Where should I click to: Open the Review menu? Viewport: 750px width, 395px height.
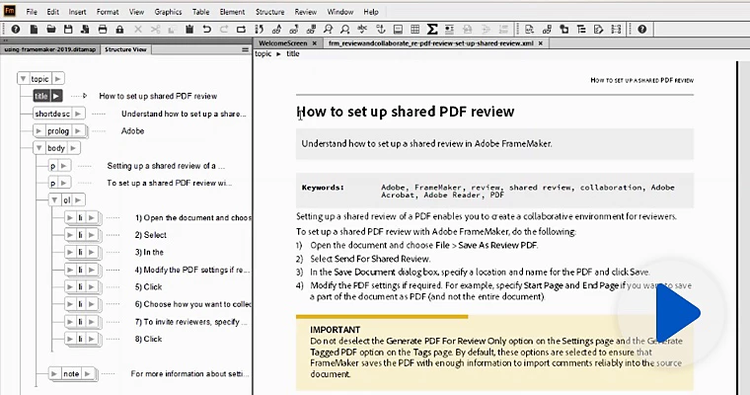[x=306, y=12]
